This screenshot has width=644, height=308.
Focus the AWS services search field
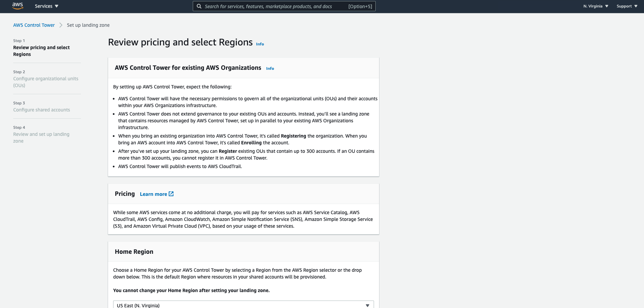284,6
